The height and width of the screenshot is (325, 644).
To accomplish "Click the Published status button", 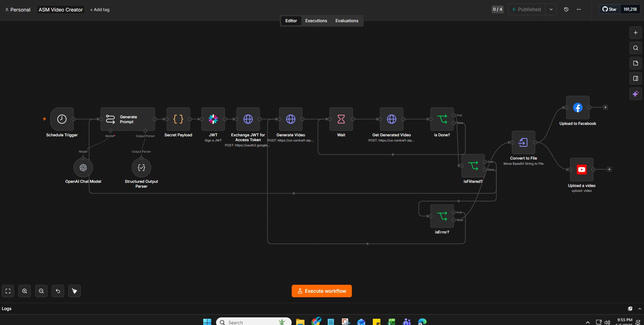I will point(527,9).
